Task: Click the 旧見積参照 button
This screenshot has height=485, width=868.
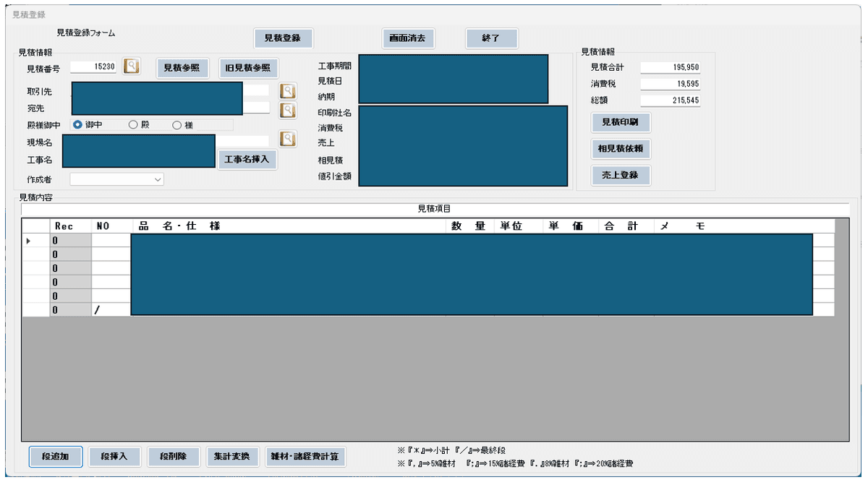Action: coord(249,68)
